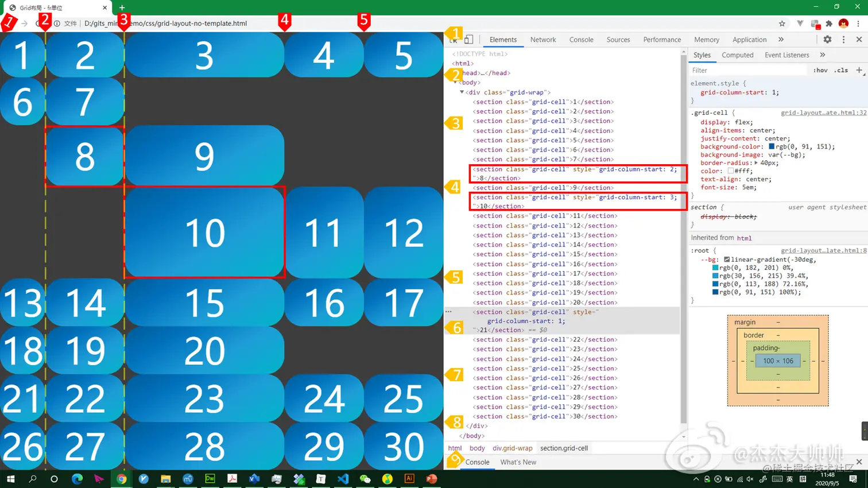
Task: Open Adobe Illustrator from taskbar
Action: (409, 479)
